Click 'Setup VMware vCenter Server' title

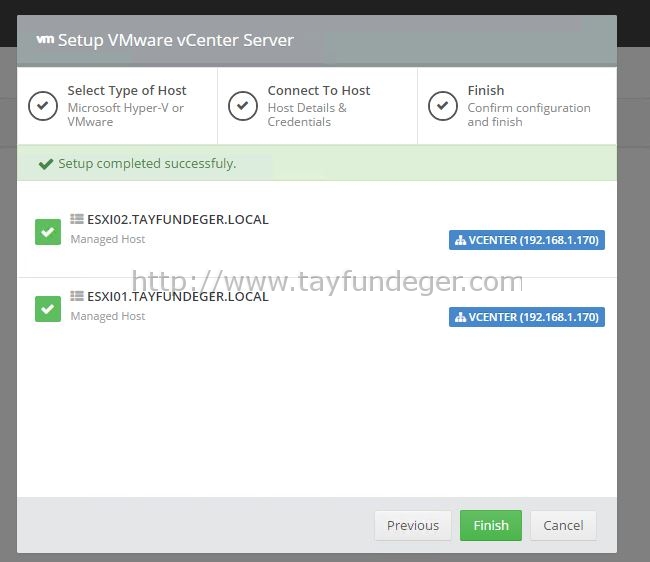[176, 40]
